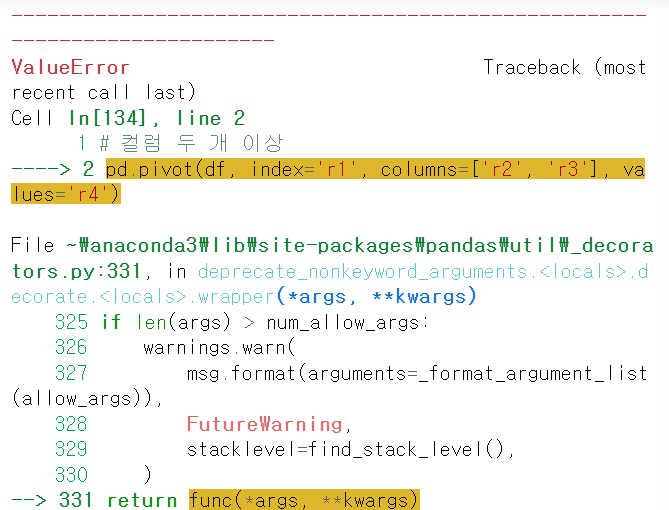Click the Korean comment '# 컬럼 두 개 이상'
Viewport: 669px width, 510px height.
point(191,143)
